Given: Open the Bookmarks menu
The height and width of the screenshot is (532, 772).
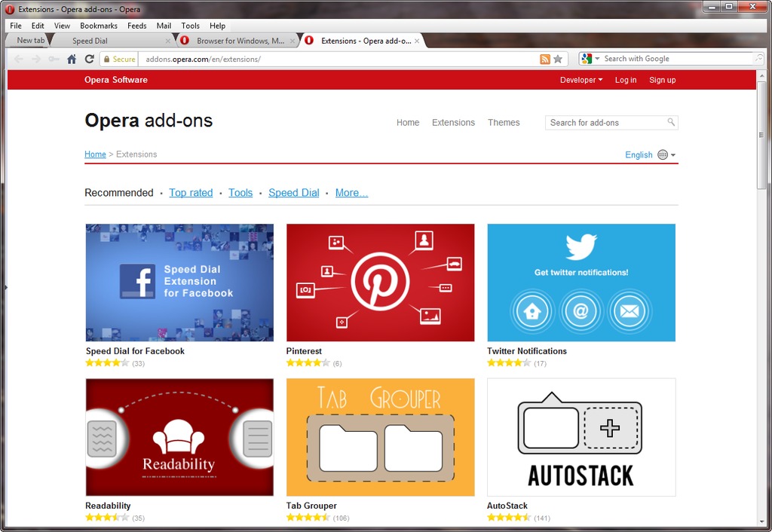Looking at the screenshot, I should [99, 26].
